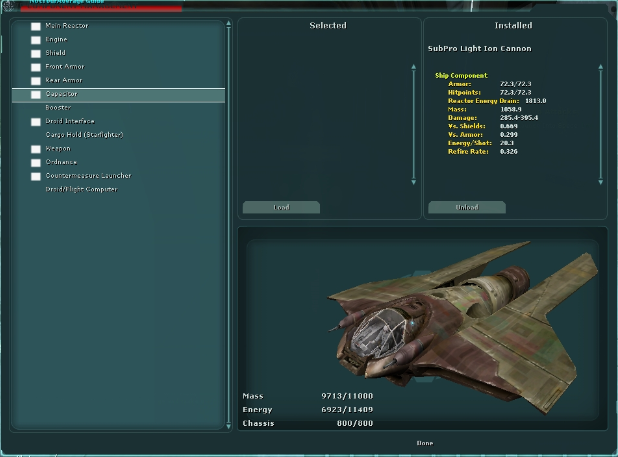Click the Vs. Shields stat
This screenshot has width=618, height=457.
[482, 126]
